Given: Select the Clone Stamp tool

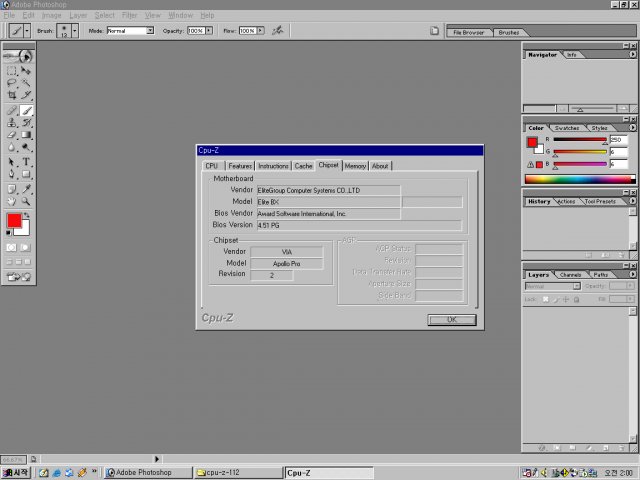Looking at the screenshot, I should [x=12, y=122].
